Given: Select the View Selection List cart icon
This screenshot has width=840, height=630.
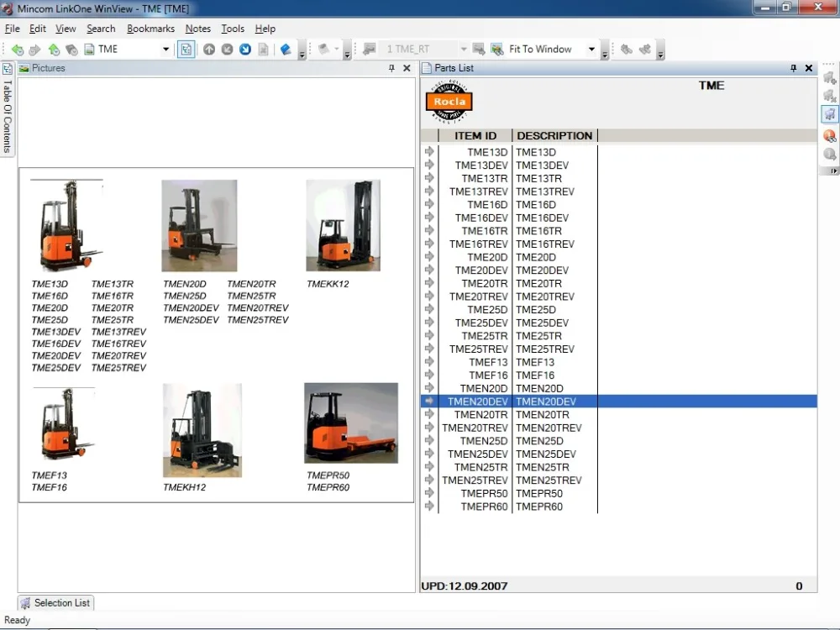Looking at the screenshot, I should (829, 115).
